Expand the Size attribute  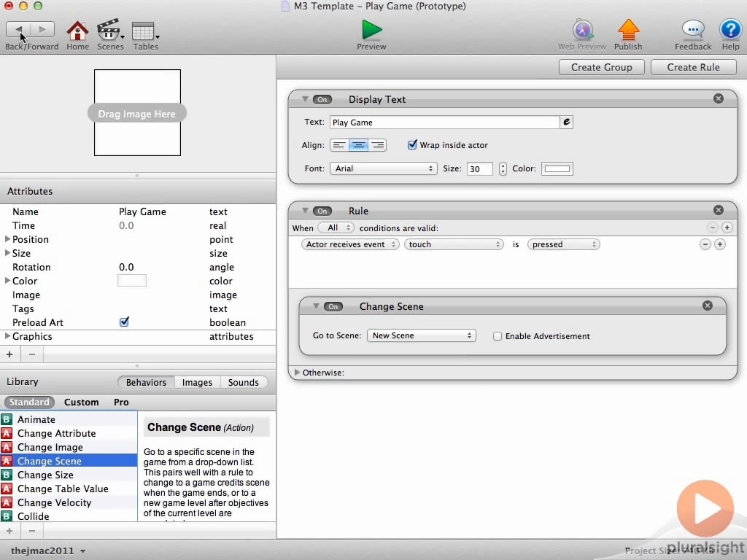7,252
